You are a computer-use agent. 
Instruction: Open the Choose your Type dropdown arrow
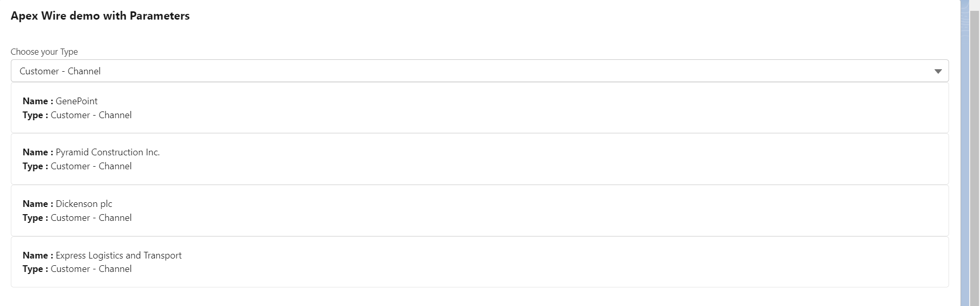[x=938, y=71]
